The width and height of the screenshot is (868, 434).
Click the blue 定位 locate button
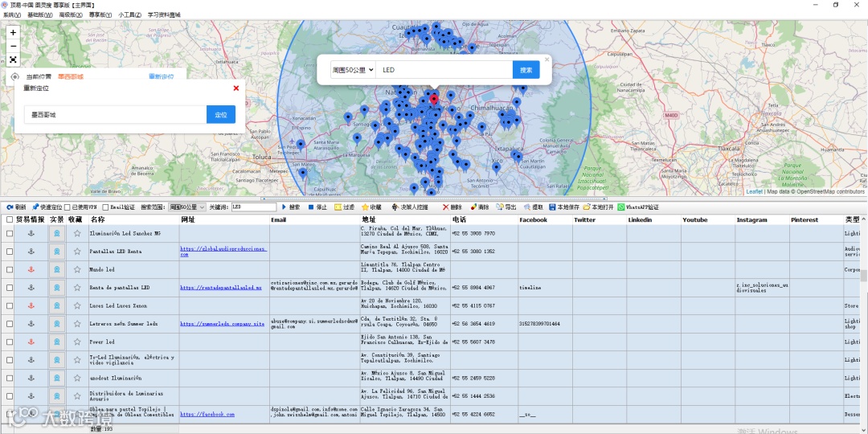tap(221, 115)
